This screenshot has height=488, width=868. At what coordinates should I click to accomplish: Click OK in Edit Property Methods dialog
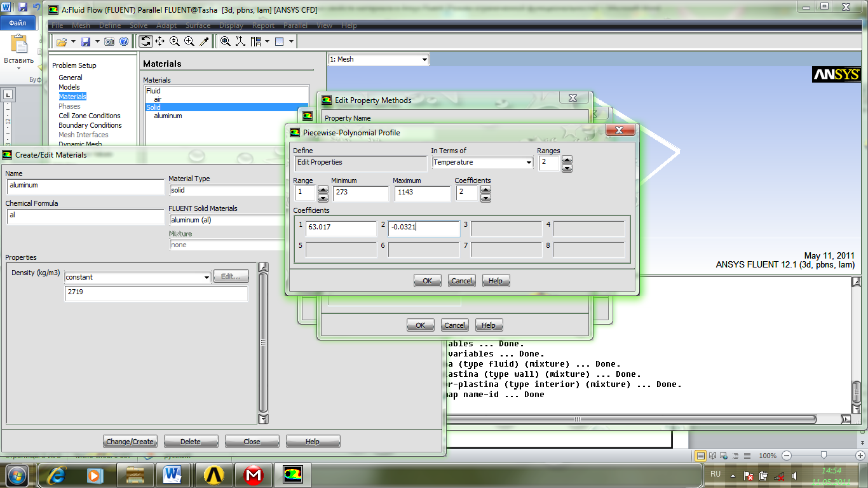point(420,325)
